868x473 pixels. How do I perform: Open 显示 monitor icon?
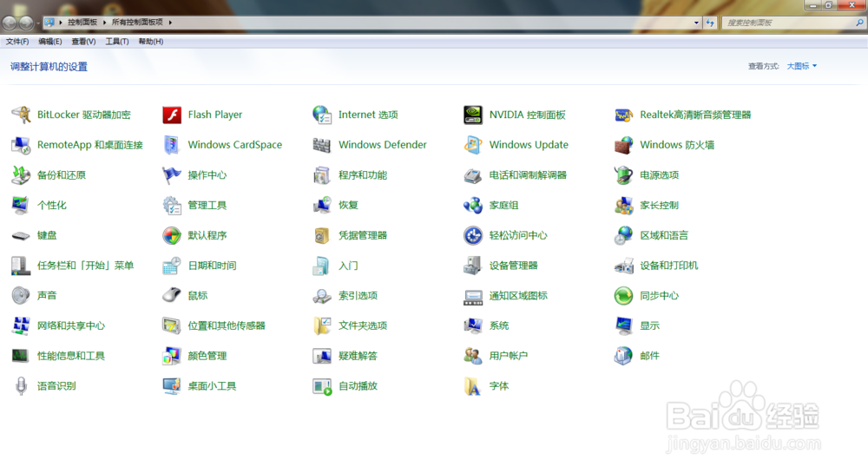[623, 325]
